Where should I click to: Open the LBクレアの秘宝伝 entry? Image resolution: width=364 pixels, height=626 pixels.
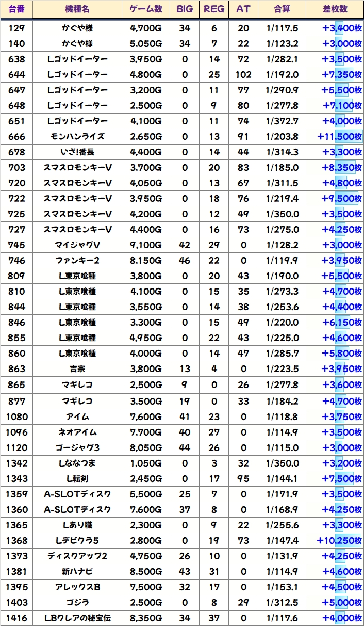tap(77, 618)
